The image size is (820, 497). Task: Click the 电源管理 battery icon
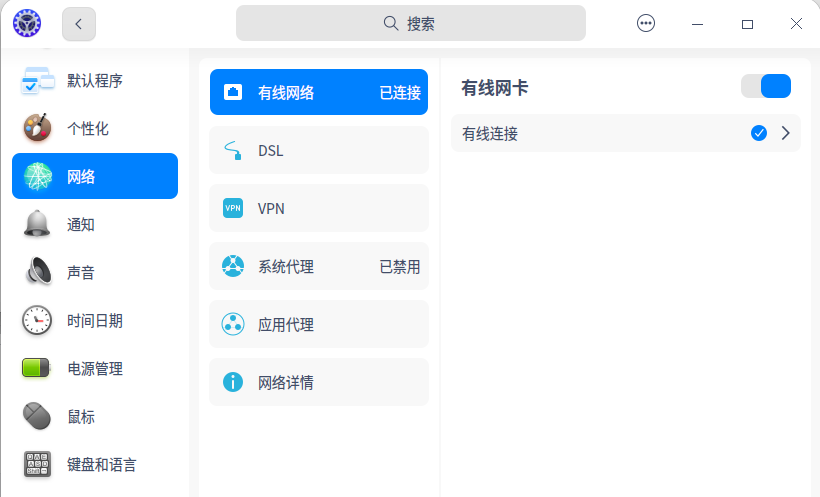[x=37, y=368]
